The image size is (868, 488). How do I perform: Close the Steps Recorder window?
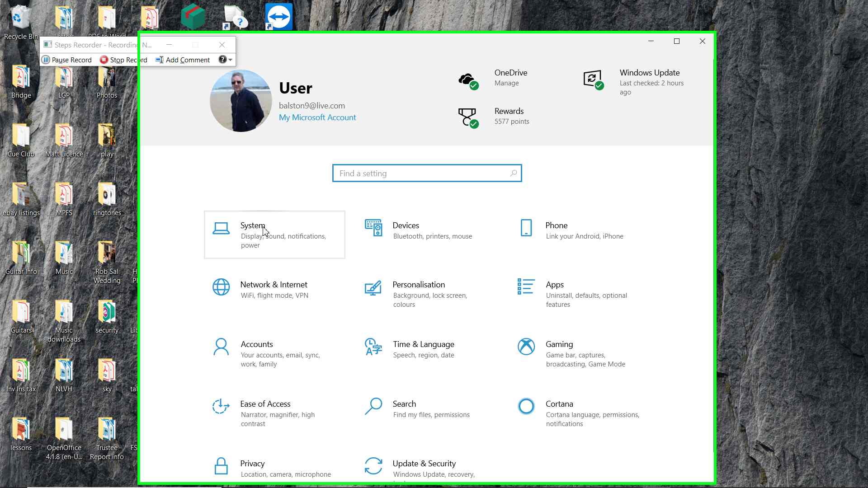(222, 45)
